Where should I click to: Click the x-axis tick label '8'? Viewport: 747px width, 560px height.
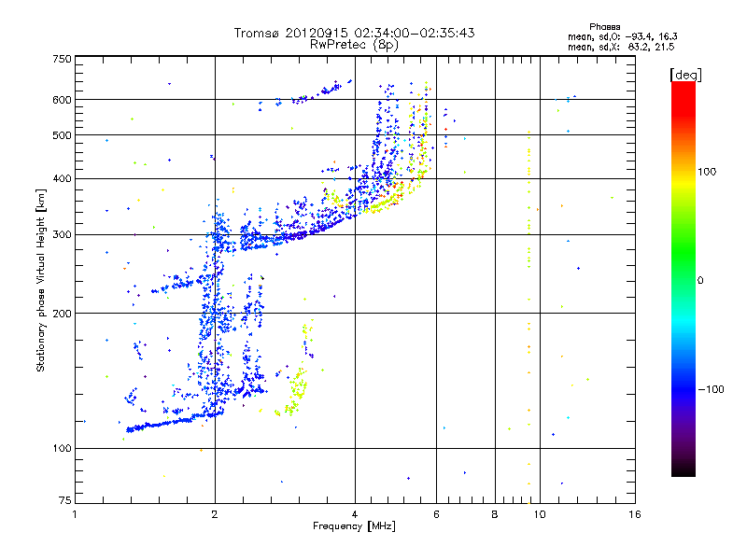(x=495, y=514)
